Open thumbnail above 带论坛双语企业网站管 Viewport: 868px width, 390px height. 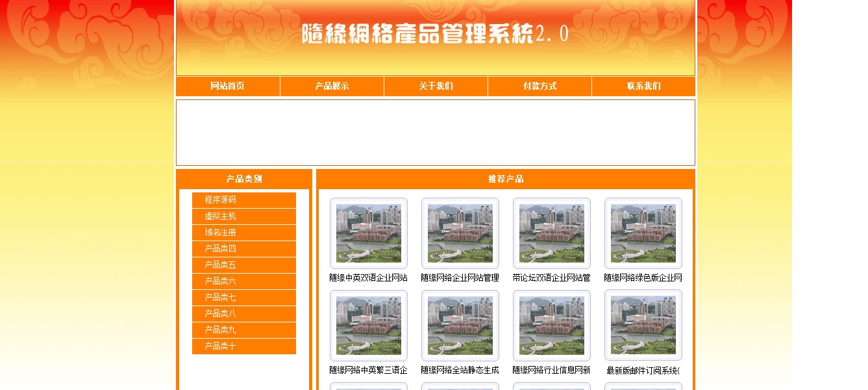coord(552,233)
